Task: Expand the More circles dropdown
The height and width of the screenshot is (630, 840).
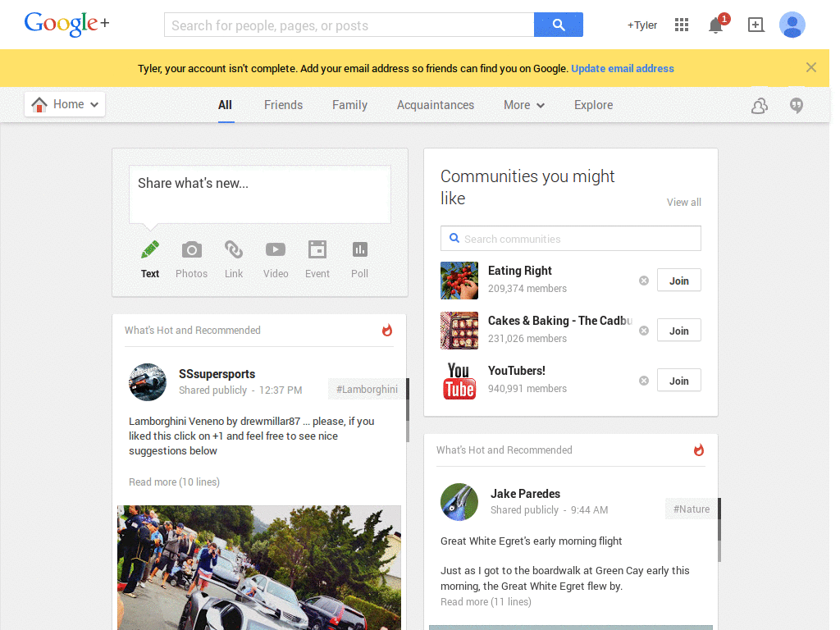Action: click(524, 105)
